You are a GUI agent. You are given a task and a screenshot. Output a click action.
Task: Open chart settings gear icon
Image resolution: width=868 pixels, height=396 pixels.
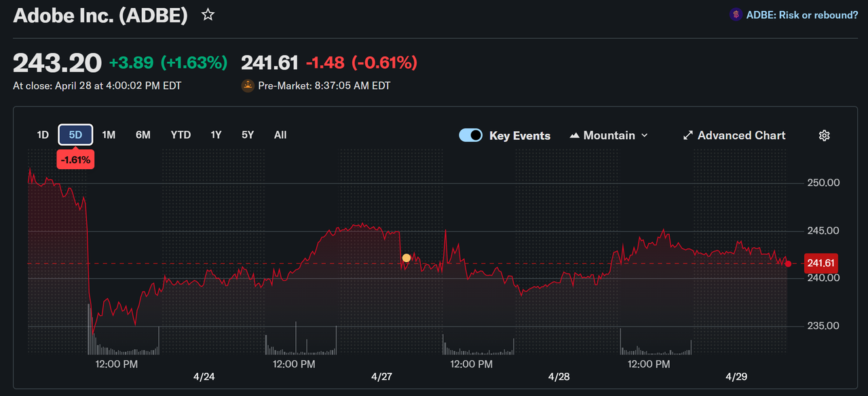tap(825, 135)
